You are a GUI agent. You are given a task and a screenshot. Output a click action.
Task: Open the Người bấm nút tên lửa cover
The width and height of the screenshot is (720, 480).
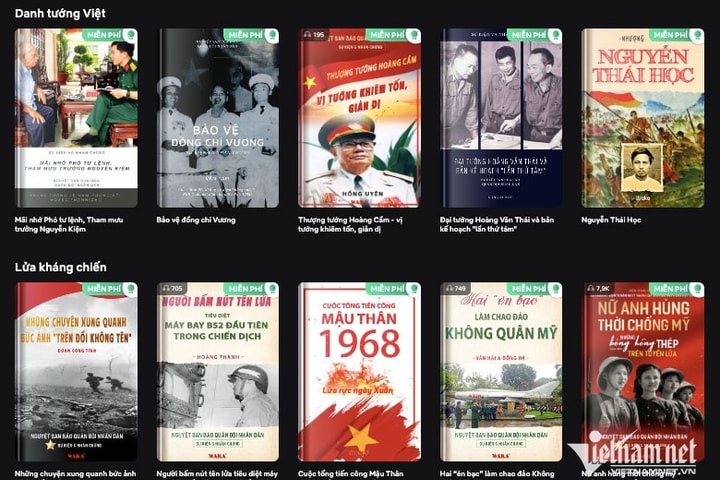pos(218,372)
